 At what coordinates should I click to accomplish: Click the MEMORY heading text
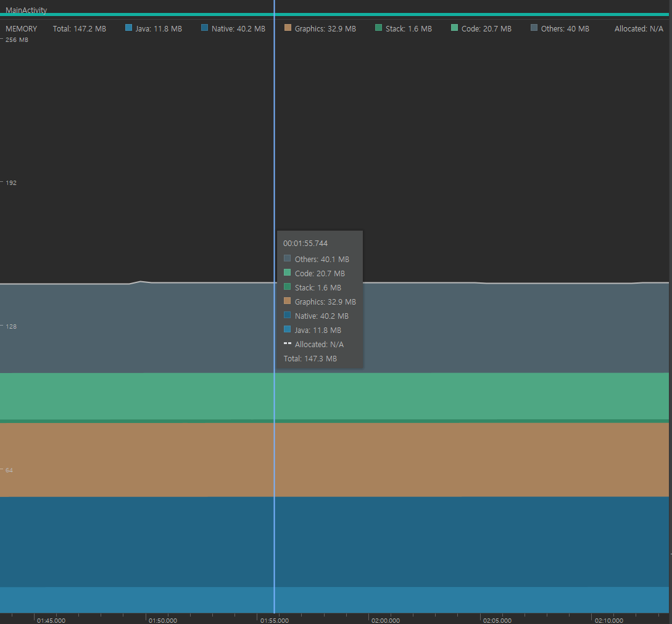pos(22,29)
